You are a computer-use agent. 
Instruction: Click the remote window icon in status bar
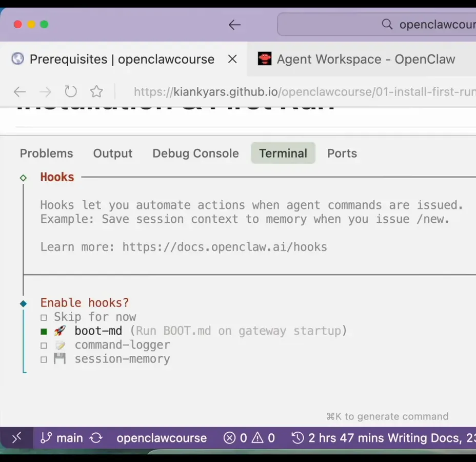pos(17,438)
